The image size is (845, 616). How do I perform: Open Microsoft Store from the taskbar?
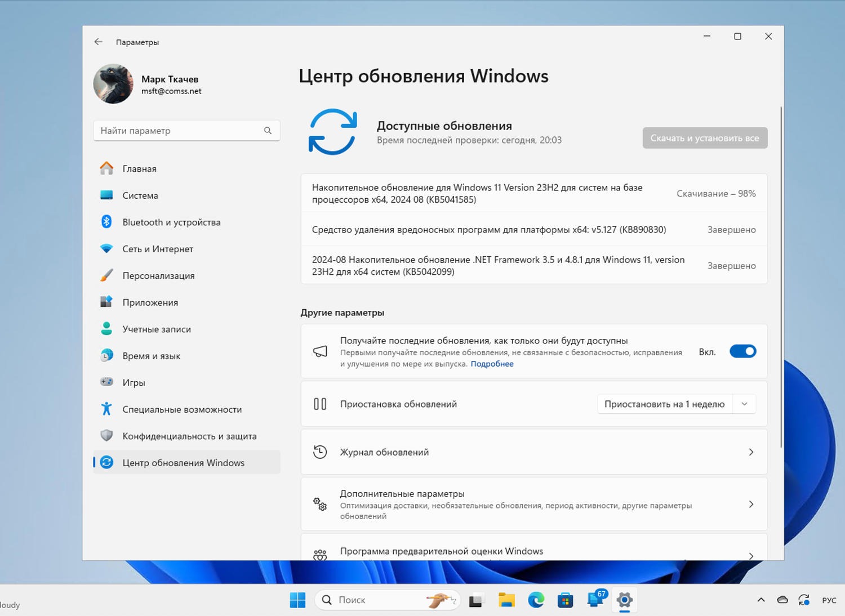(x=566, y=600)
